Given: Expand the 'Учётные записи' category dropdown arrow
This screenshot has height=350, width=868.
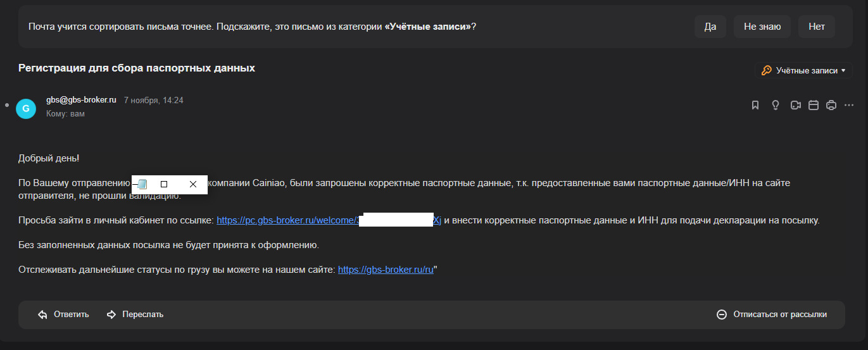Looking at the screenshot, I should (x=843, y=71).
